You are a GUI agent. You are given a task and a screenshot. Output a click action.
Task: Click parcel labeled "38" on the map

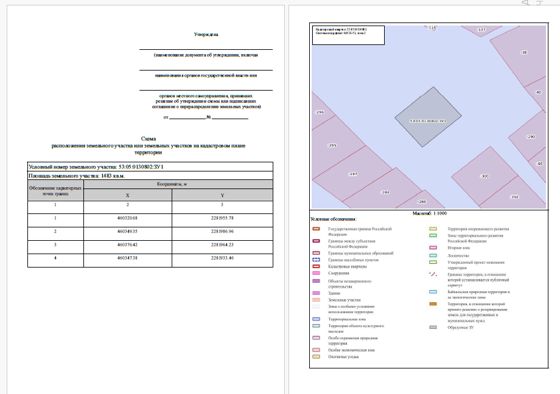pyautogui.click(x=524, y=53)
